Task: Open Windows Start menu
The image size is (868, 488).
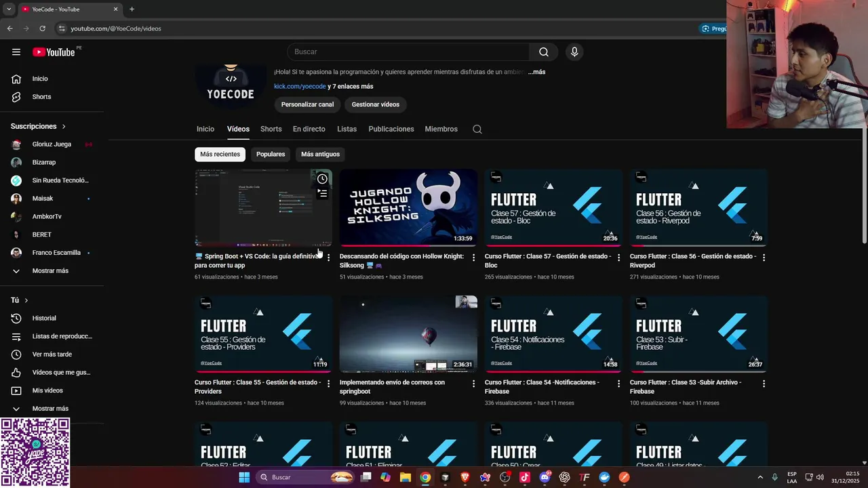Action: (x=244, y=477)
